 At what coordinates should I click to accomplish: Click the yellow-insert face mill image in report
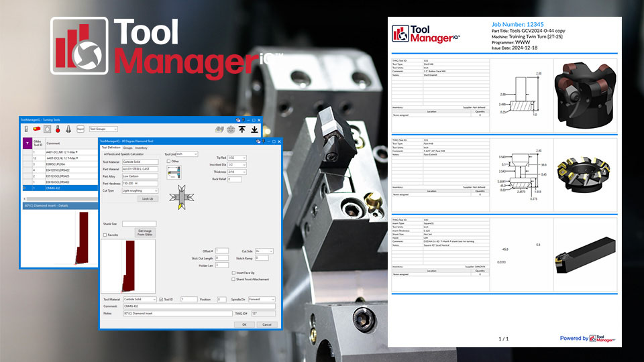click(585, 173)
